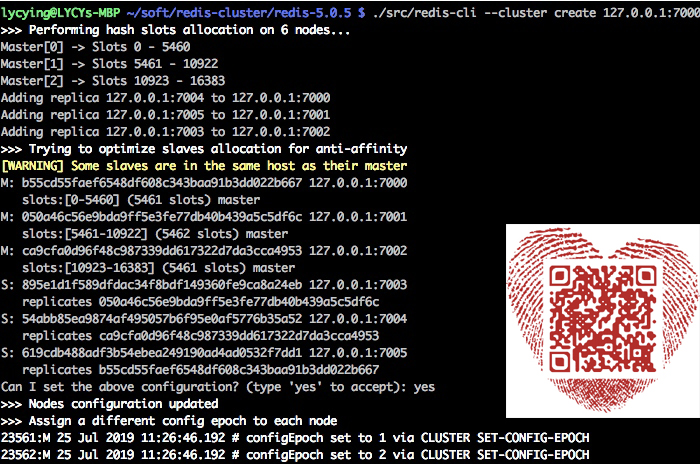The width and height of the screenshot is (700, 464).
Task: Click 'Can I set the above configuration?' prompt
Action: 218,387
